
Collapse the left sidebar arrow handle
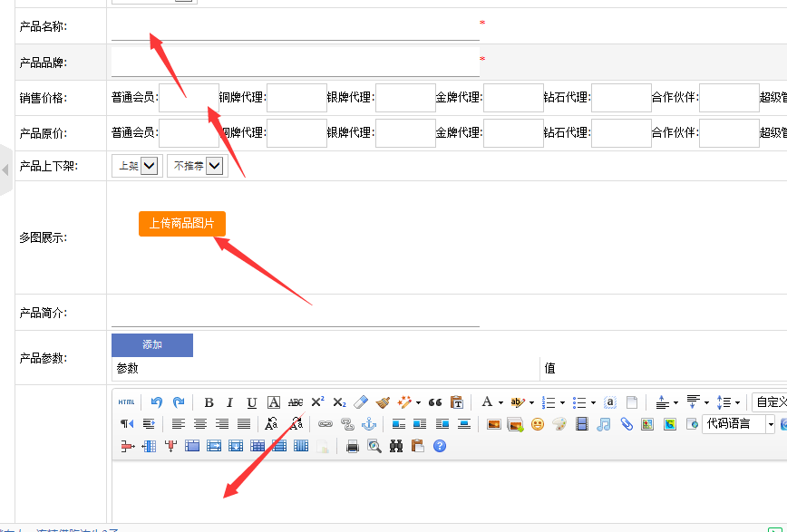click(5, 169)
